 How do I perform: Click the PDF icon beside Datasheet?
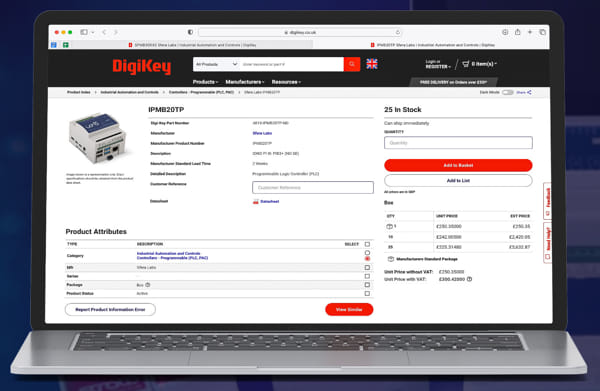click(256, 202)
